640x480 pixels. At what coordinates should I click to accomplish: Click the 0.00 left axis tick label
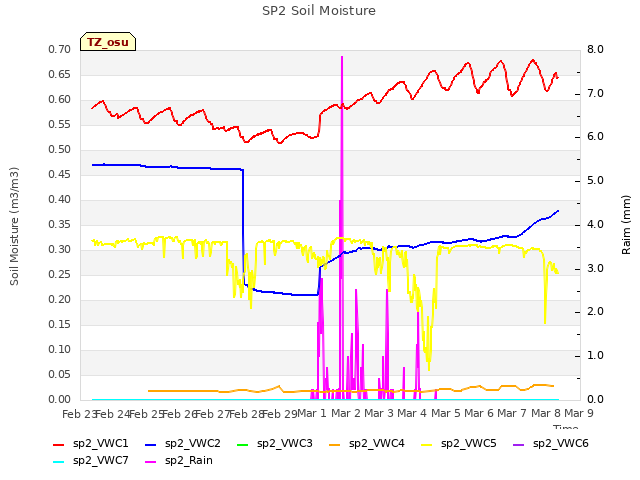coord(60,399)
